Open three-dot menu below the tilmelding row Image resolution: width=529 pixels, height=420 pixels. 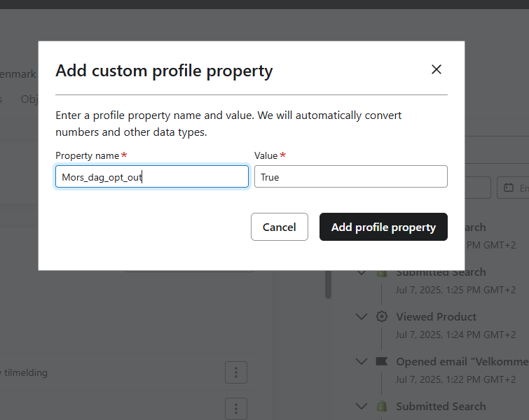pos(236,408)
